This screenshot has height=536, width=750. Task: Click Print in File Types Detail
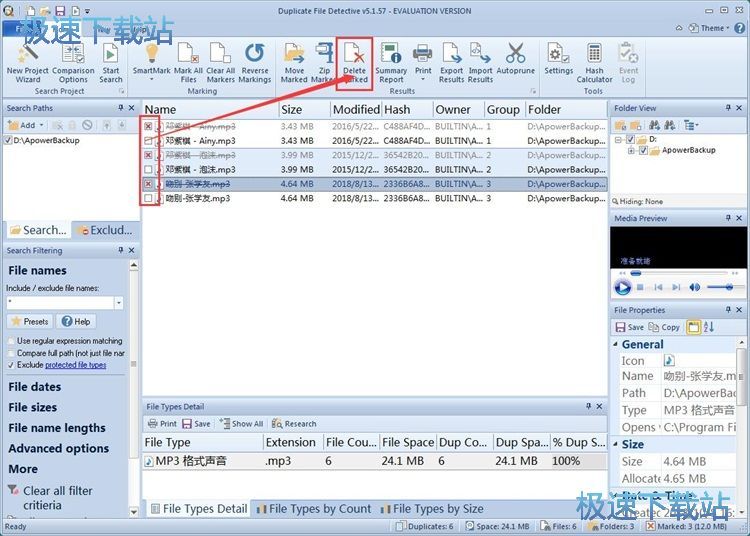[162, 424]
